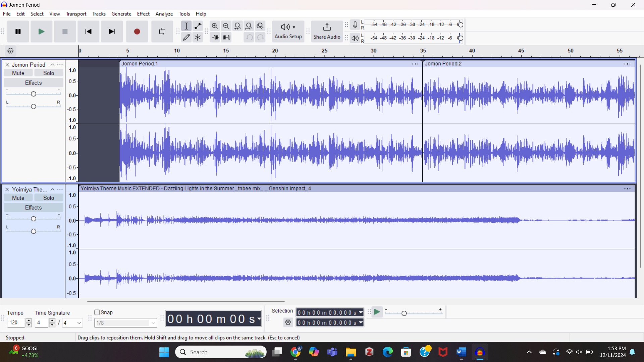Open Audio Setup dropdown
This screenshot has width=644, height=362.
pos(288,32)
